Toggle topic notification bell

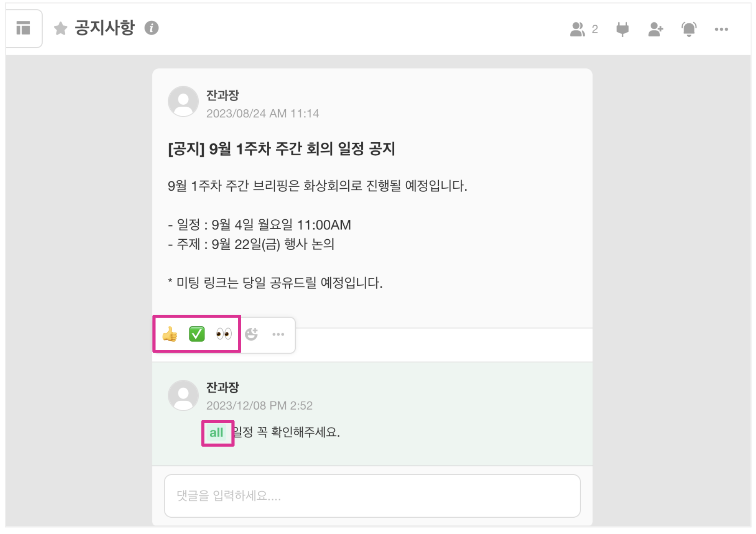tap(689, 29)
